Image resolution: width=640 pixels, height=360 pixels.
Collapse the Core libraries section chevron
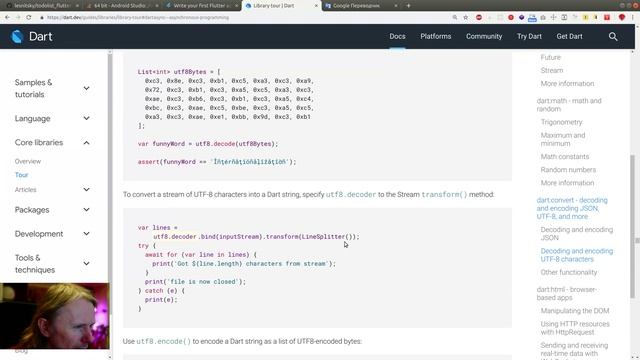click(87, 142)
